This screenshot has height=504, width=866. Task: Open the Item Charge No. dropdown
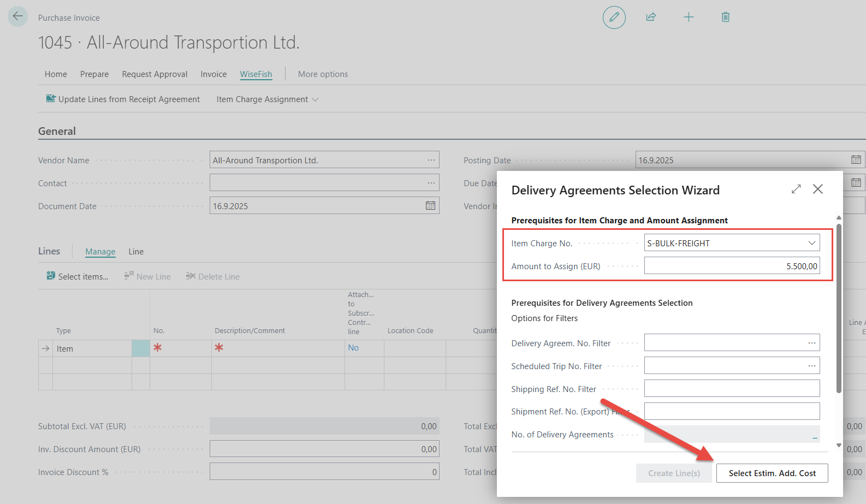[811, 243]
